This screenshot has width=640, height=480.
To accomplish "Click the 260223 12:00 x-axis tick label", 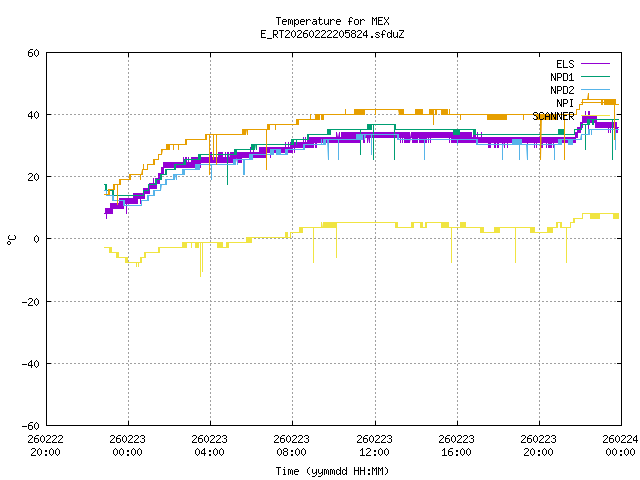I will point(374,445).
